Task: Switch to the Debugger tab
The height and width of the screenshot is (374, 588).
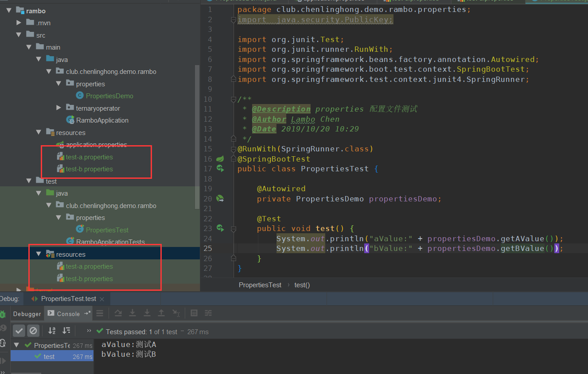Action: pos(27,314)
